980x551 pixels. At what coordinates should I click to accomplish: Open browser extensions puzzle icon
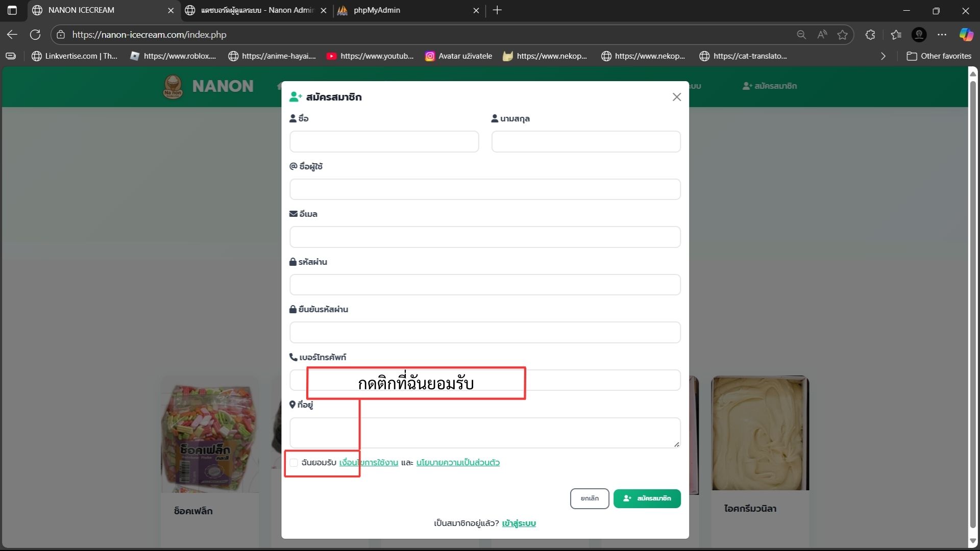870,35
